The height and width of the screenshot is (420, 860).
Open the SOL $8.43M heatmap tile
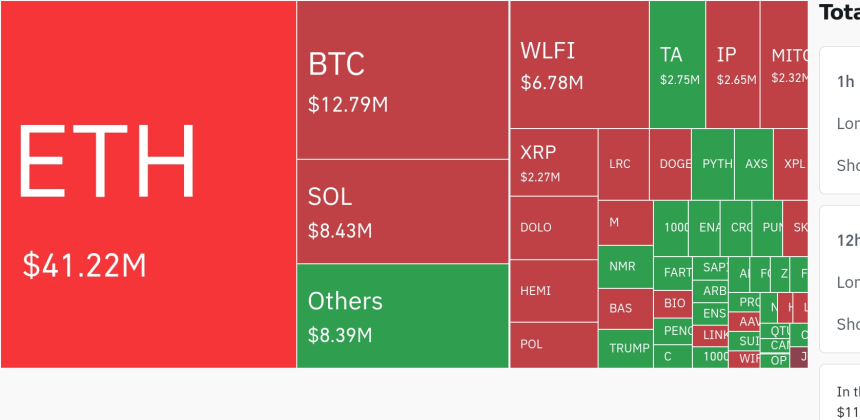click(402, 210)
